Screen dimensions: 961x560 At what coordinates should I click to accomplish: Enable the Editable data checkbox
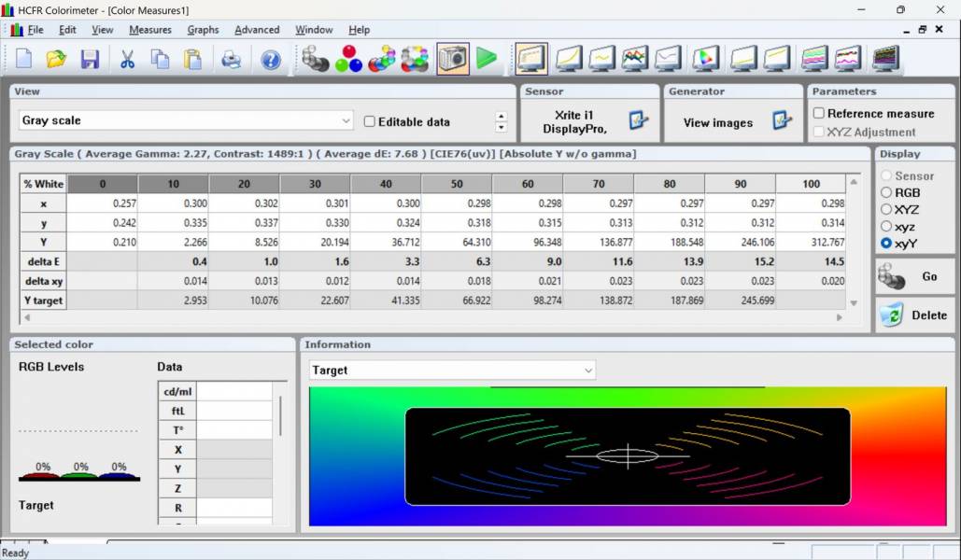pyautogui.click(x=370, y=121)
